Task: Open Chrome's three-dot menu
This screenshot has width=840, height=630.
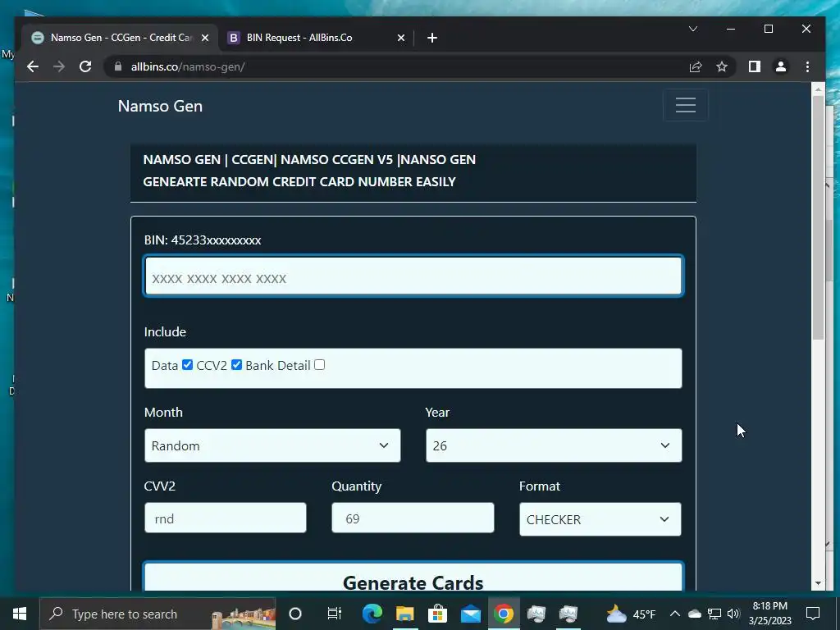Action: (807, 66)
